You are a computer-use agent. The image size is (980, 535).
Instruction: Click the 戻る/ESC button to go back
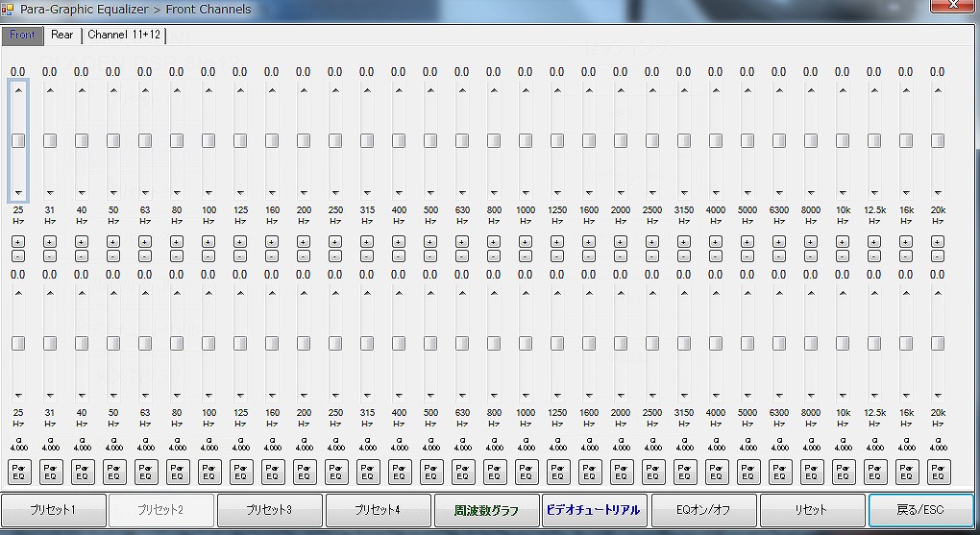point(921,510)
